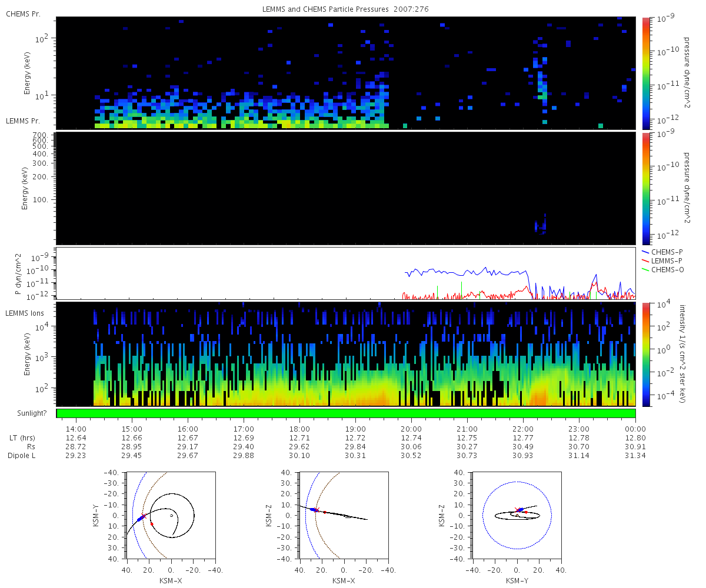Click the 'Dipole L' row label
This screenshot has width=706, height=588.
[21, 456]
